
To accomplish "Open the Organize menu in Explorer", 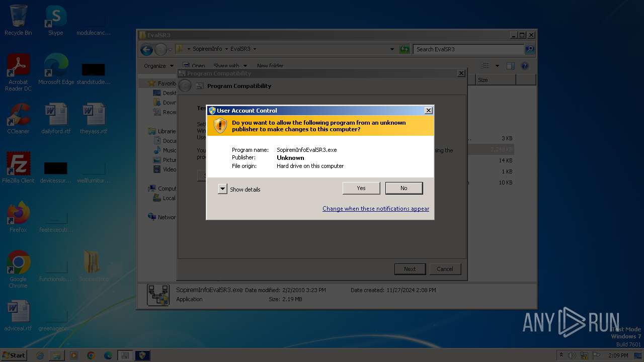I will 158,66.
